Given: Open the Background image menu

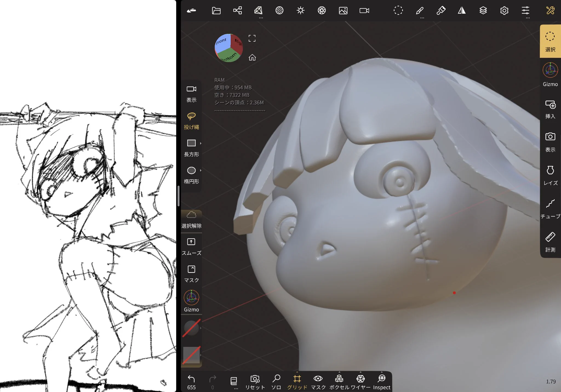Looking at the screenshot, I should coord(343,11).
